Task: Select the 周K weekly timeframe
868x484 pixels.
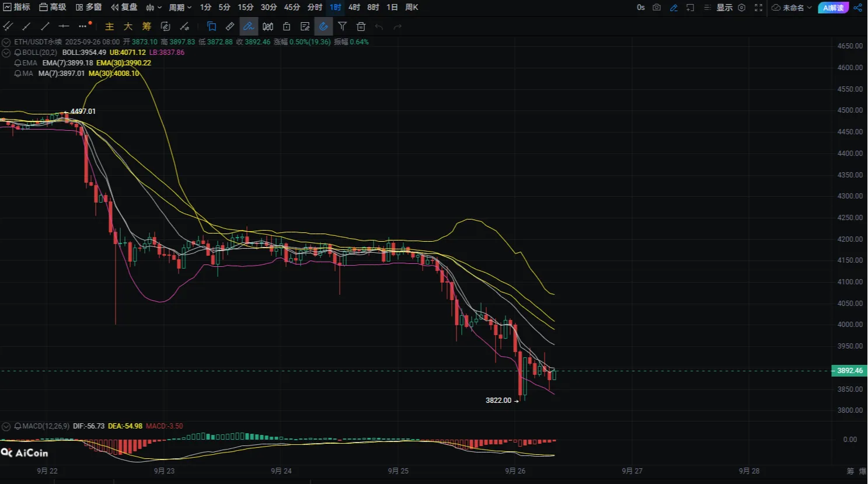Action: click(412, 8)
